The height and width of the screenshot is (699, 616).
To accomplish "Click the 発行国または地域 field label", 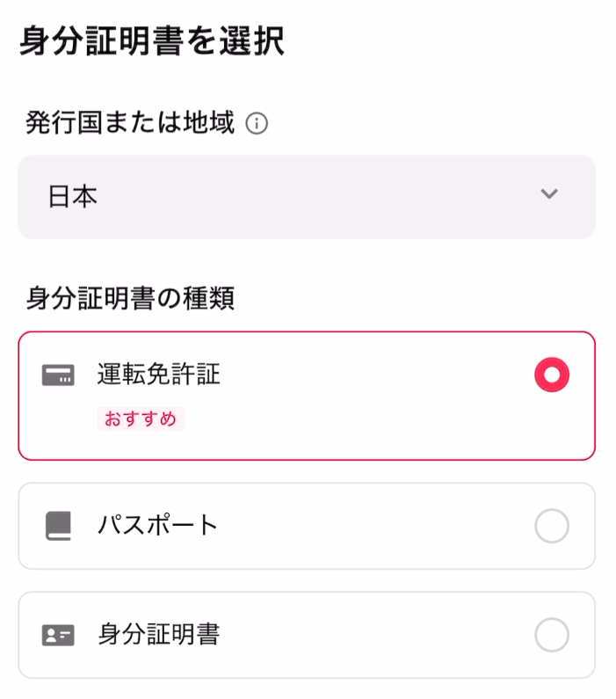I will click(129, 122).
